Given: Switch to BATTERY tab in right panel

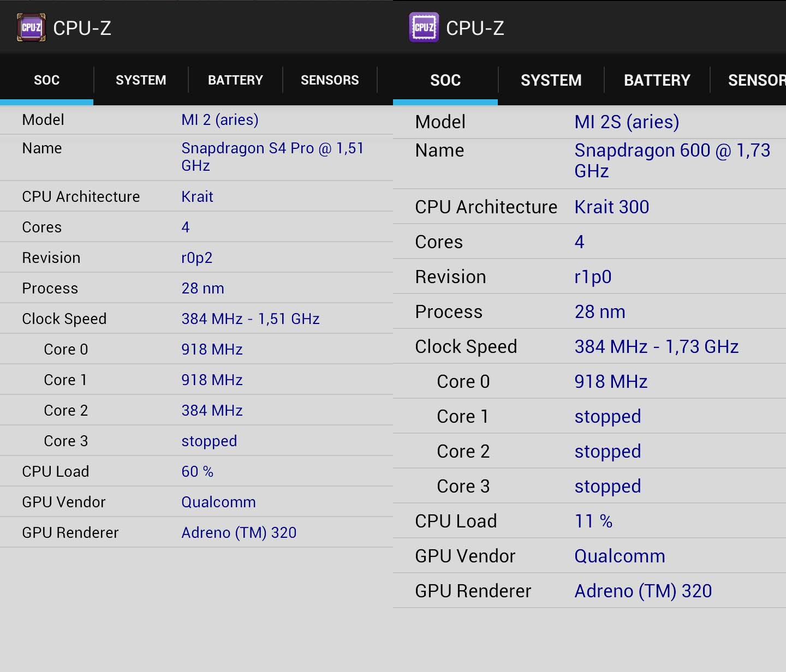Looking at the screenshot, I should pos(657,80).
